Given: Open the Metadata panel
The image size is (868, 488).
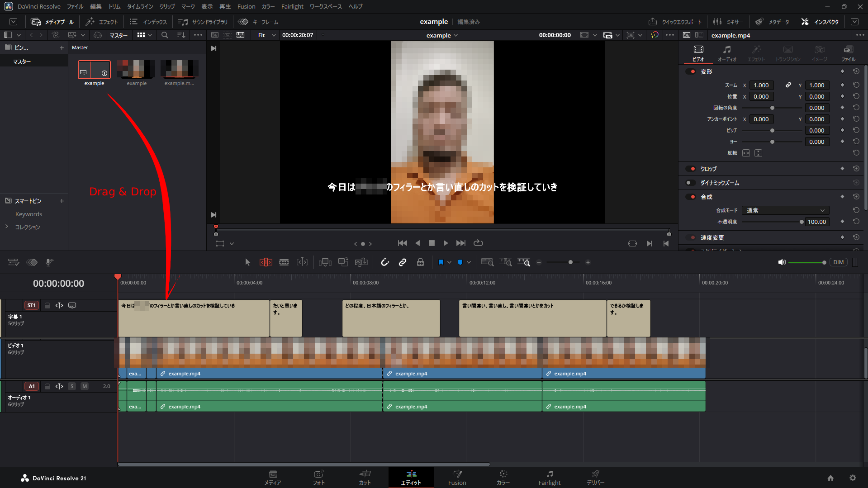Looking at the screenshot, I should 772,22.
